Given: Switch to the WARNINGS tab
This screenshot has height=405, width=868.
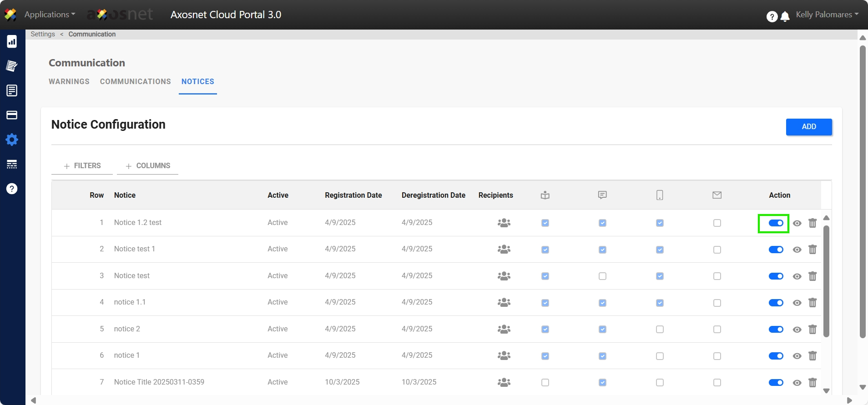Looking at the screenshot, I should (69, 82).
